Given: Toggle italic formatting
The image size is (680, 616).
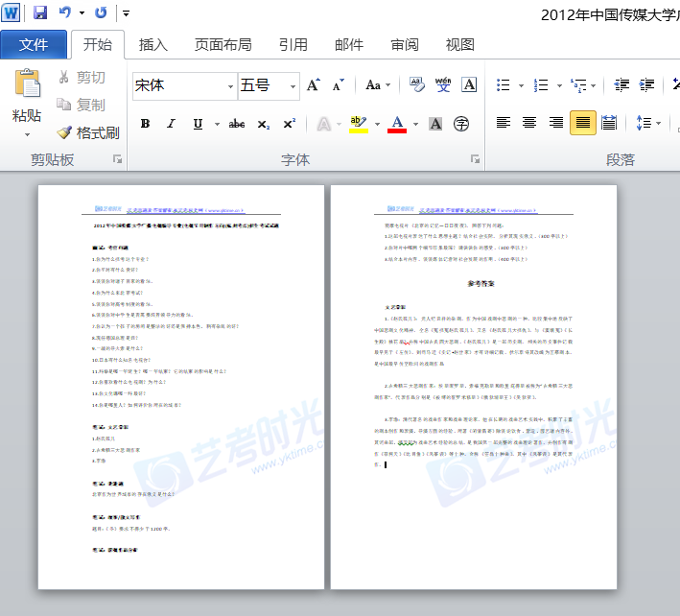Looking at the screenshot, I should (171, 124).
